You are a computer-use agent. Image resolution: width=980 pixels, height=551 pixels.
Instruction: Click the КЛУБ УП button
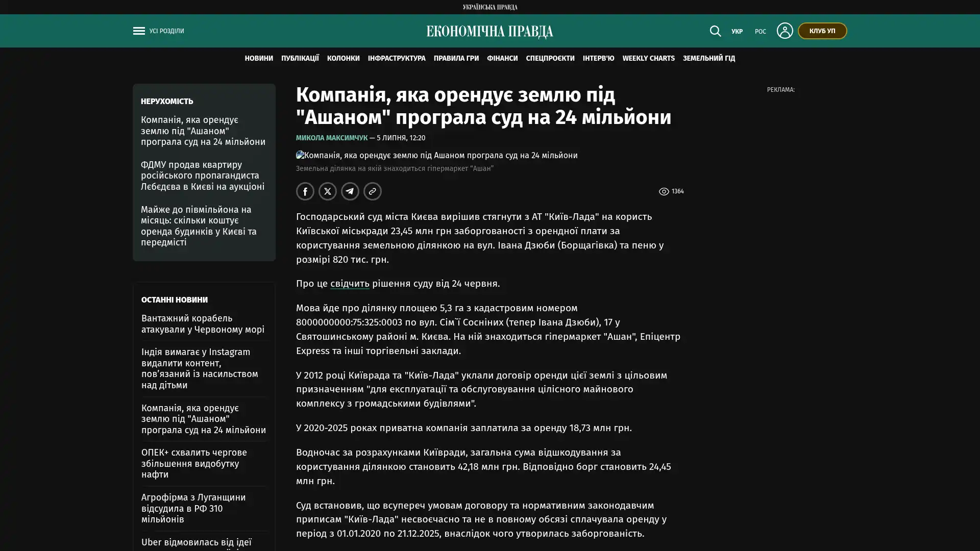click(822, 31)
